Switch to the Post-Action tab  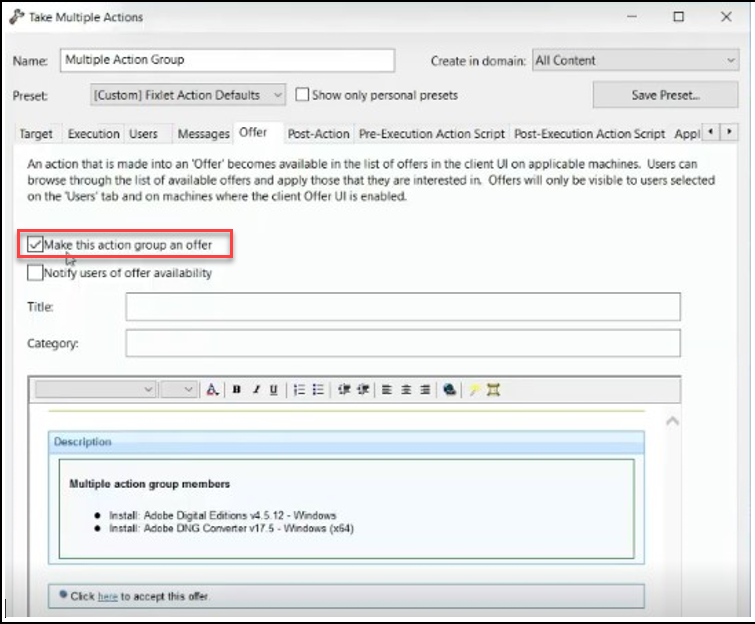tap(318, 134)
